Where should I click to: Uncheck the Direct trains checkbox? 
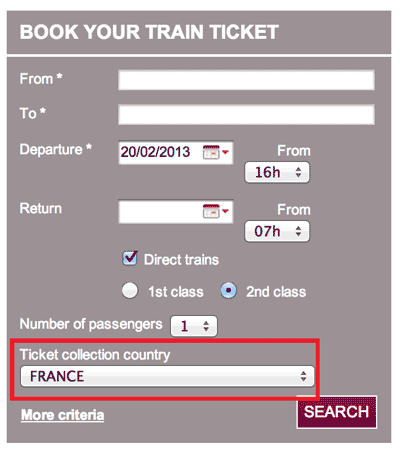(x=130, y=259)
